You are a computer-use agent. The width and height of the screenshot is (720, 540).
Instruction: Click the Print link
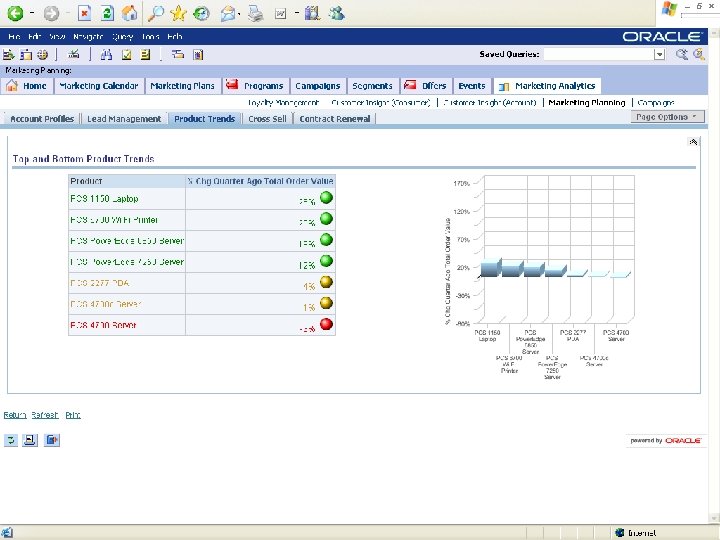73,415
